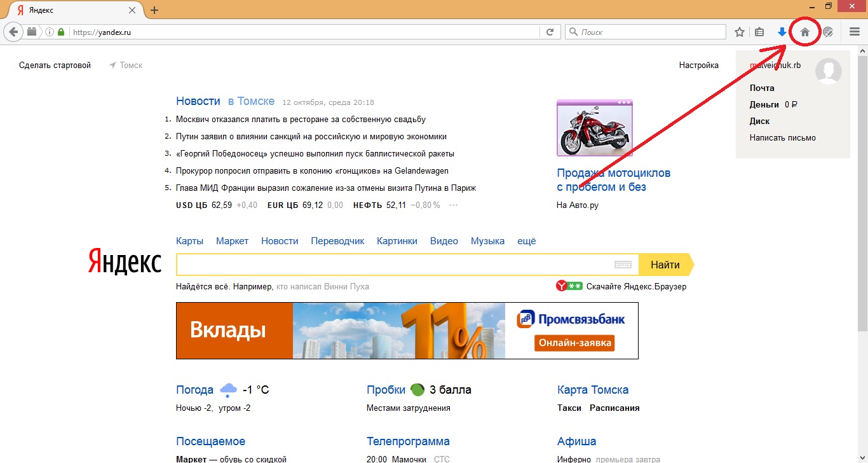Go to the home page via house icon
This screenshot has height=463, width=868.
click(x=805, y=32)
